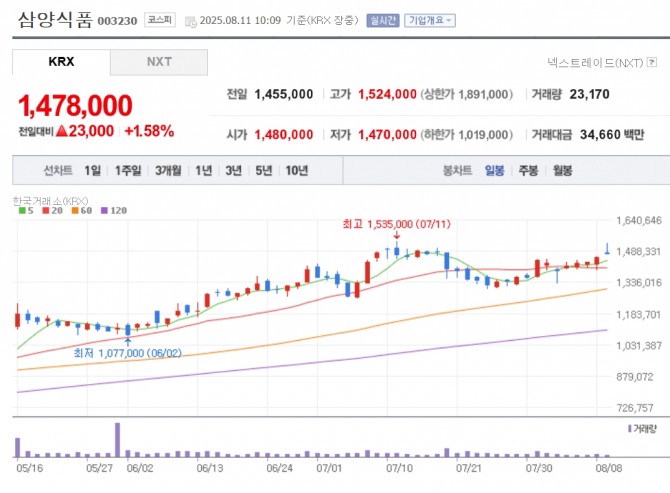Click the 삼양식품 stock name heading

[x=51, y=19]
